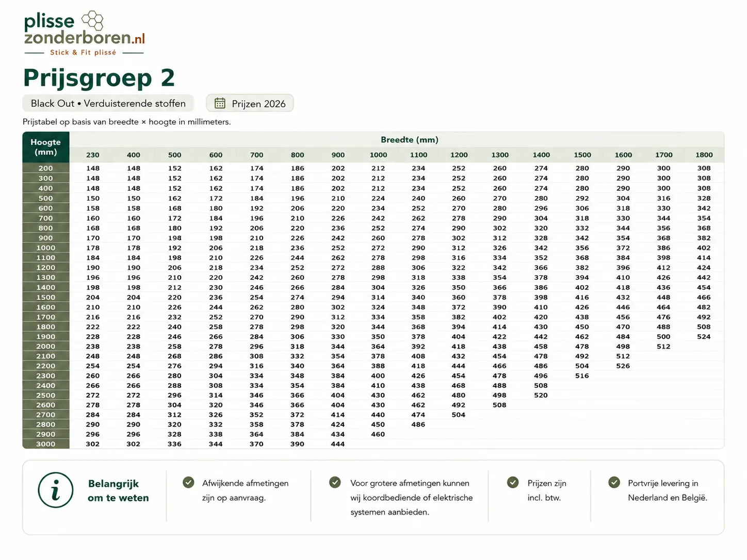Select the 3000 height row label
Image resolution: width=747 pixels, height=560 pixels.
pyautogui.click(x=46, y=444)
